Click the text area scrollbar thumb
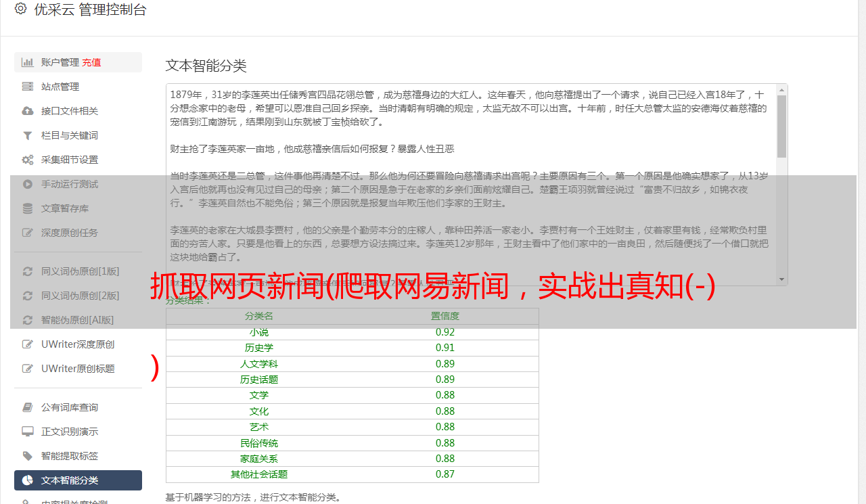 (x=782, y=127)
